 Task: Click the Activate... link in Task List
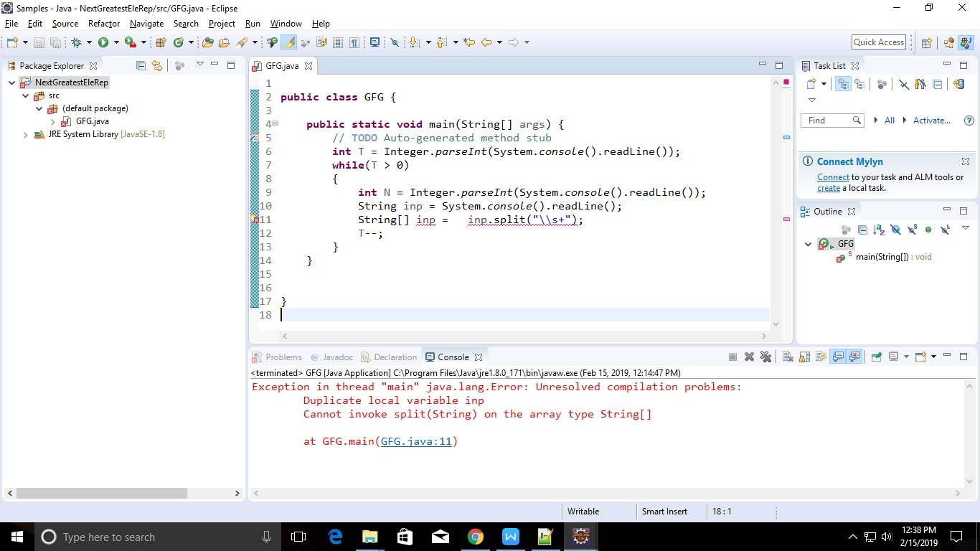[932, 121]
